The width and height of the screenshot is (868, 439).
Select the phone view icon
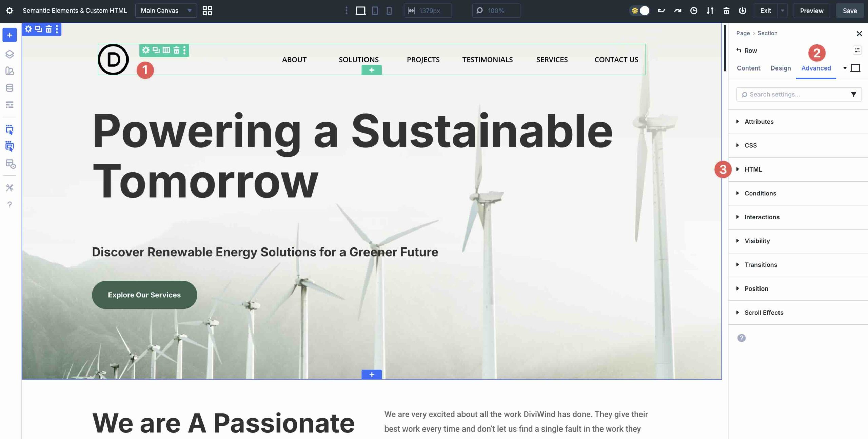tap(389, 11)
